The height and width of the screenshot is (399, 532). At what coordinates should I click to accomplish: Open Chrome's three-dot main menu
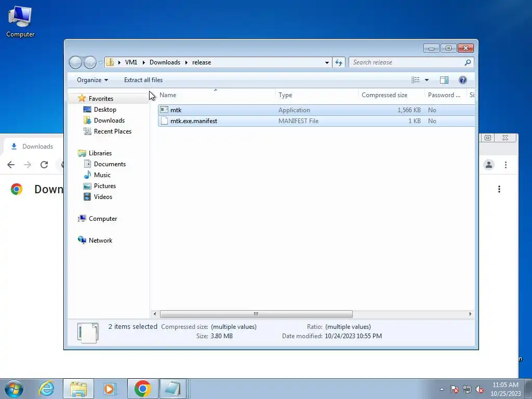[506, 165]
